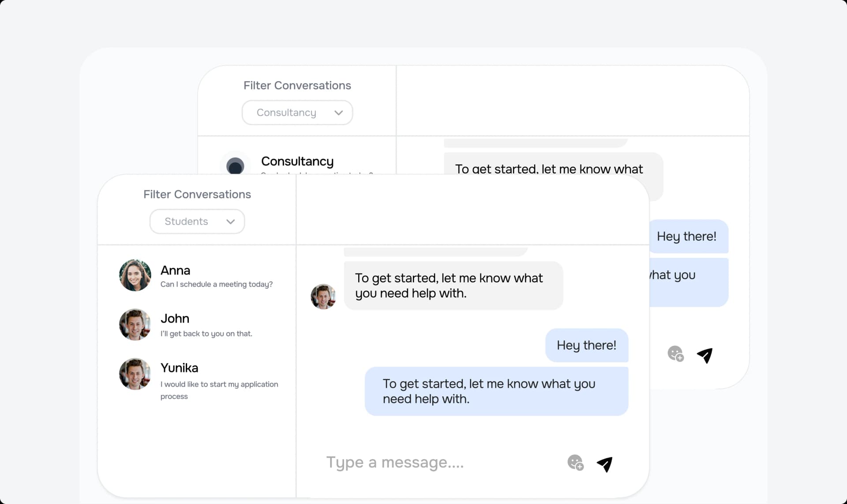847x504 pixels.
Task: Click the chevron in Students dropdown
Action: click(230, 221)
